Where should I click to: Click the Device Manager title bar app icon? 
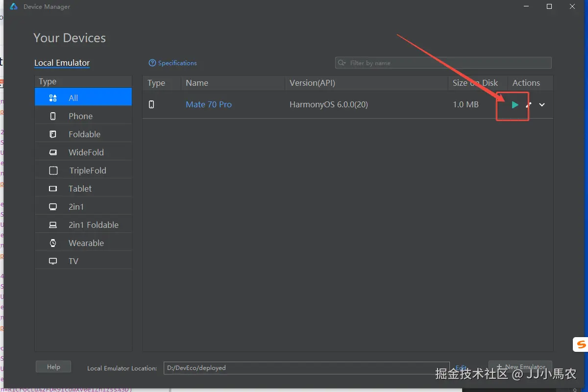click(x=14, y=6)
